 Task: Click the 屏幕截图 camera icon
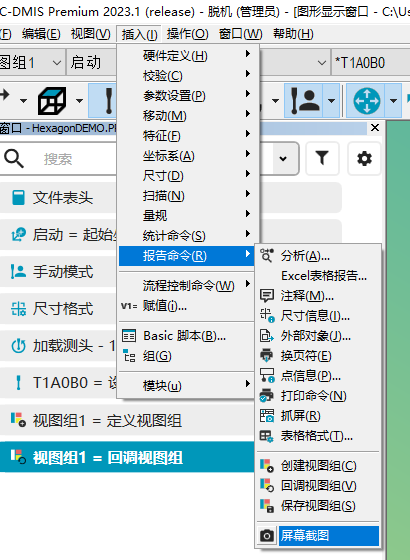tap(267, 536)
